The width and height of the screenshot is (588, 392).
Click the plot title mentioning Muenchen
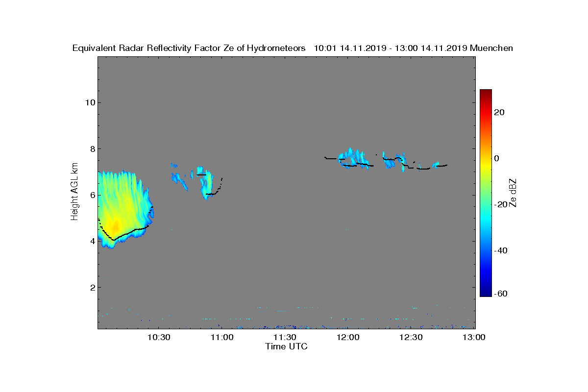click(x=293, y=48)
